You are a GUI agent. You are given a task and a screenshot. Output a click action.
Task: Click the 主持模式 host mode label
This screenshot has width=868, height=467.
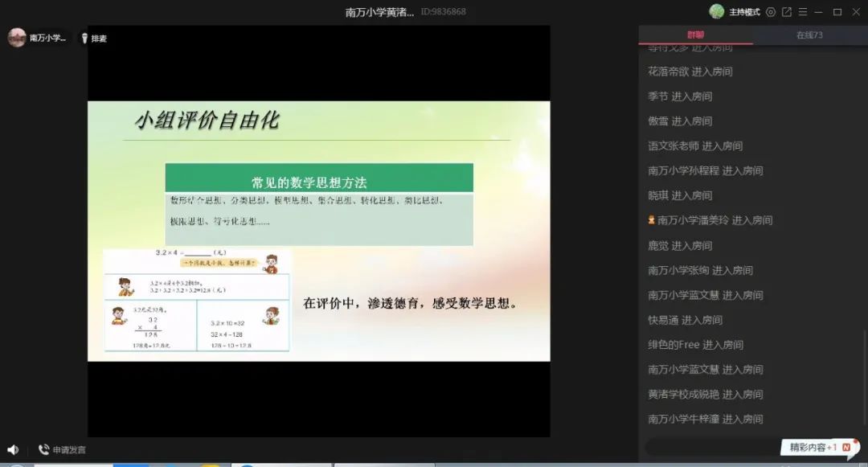tap(745, 12)
